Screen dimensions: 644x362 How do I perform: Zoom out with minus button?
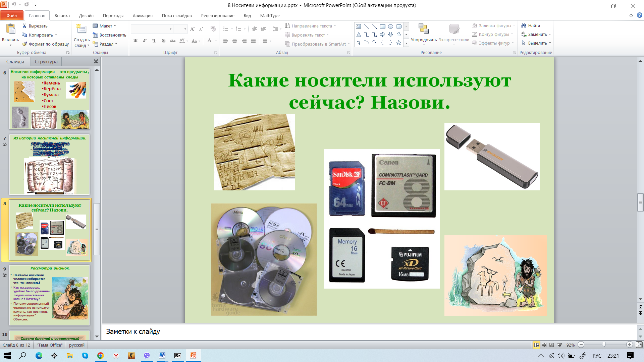pyautogui.click(x=581, y=345)
